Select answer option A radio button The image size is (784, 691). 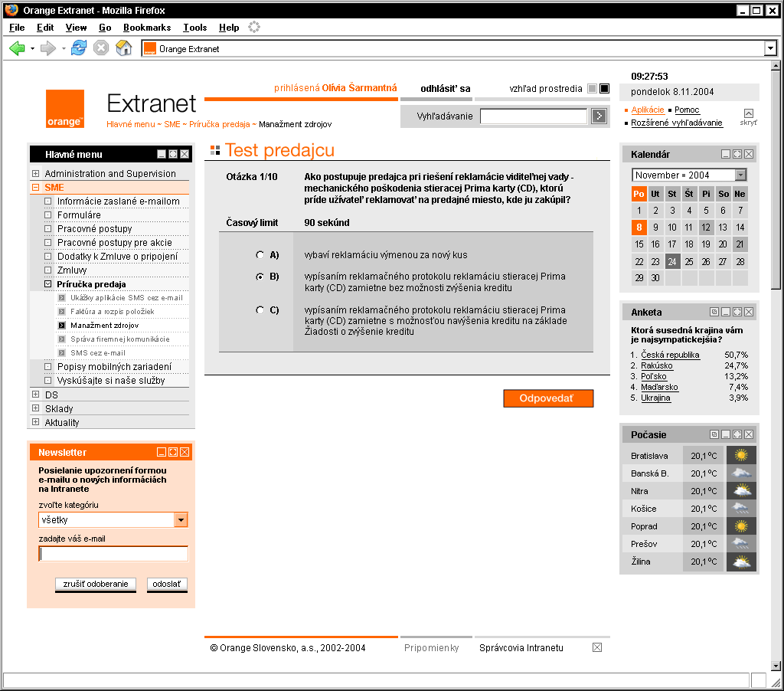click(x=260, y=254)
